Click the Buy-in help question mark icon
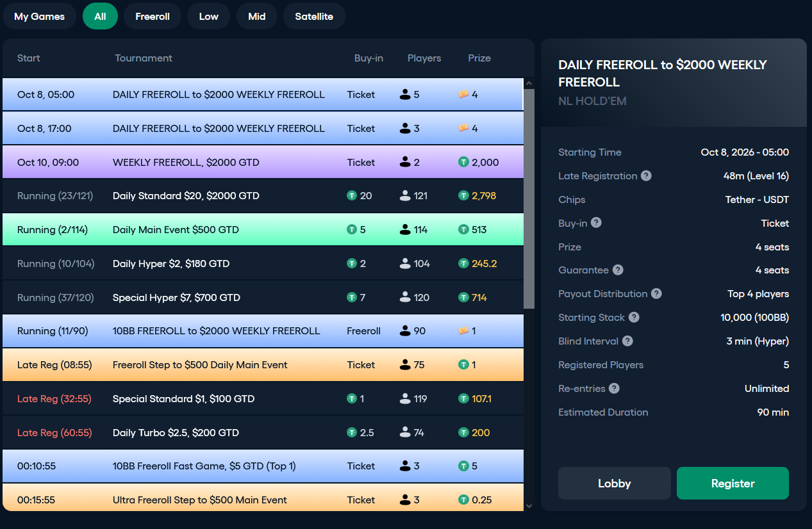Image resolution: width=812 pixels, height=529 pixels. (596, 223)
